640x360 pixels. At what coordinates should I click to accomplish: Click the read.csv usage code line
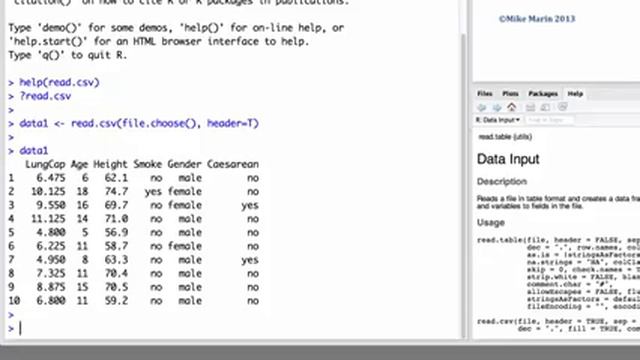(558, 325)
